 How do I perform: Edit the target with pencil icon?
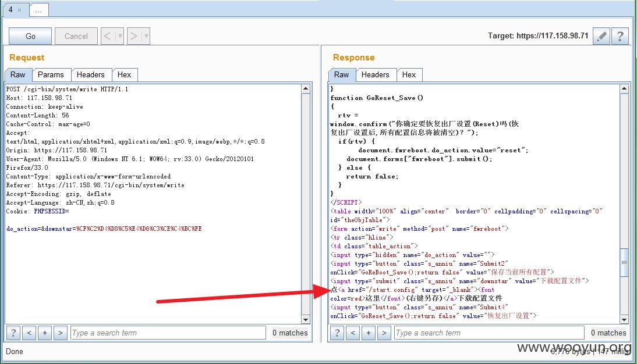[x=601, y=36]
